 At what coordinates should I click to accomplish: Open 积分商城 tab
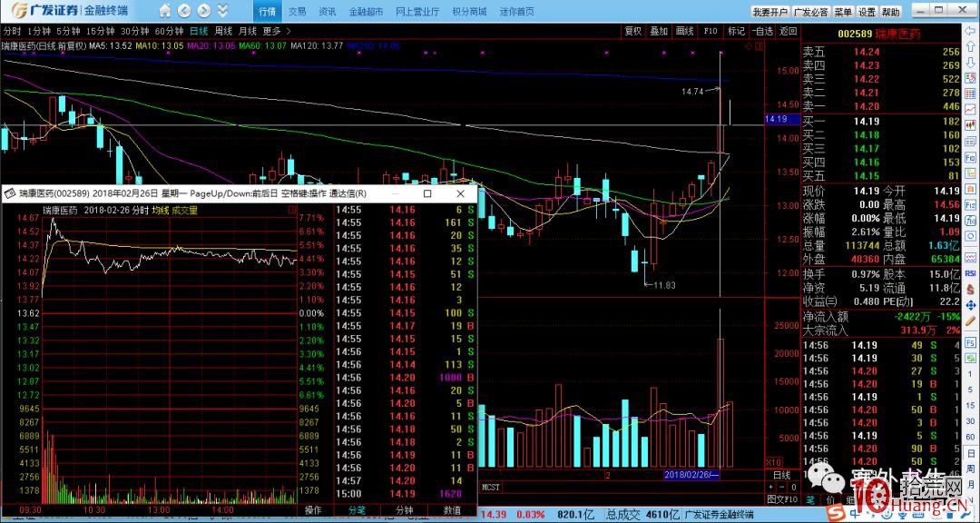pos(469,11)
